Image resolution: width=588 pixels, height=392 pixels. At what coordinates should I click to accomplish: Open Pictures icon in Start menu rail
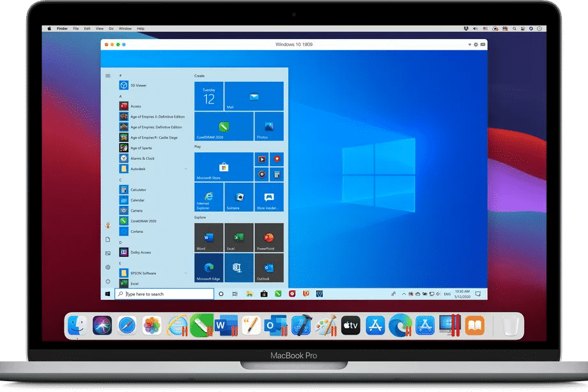tap(108, 254)
